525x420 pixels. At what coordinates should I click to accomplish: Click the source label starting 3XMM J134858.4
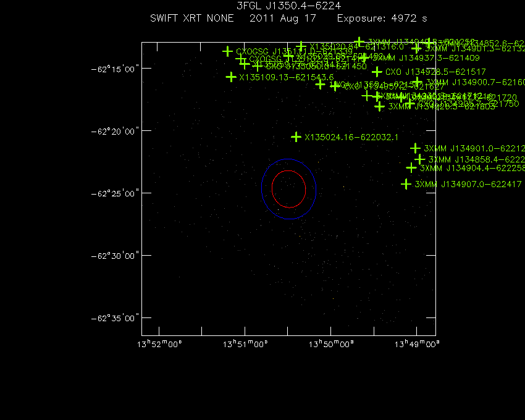(477, 159)
